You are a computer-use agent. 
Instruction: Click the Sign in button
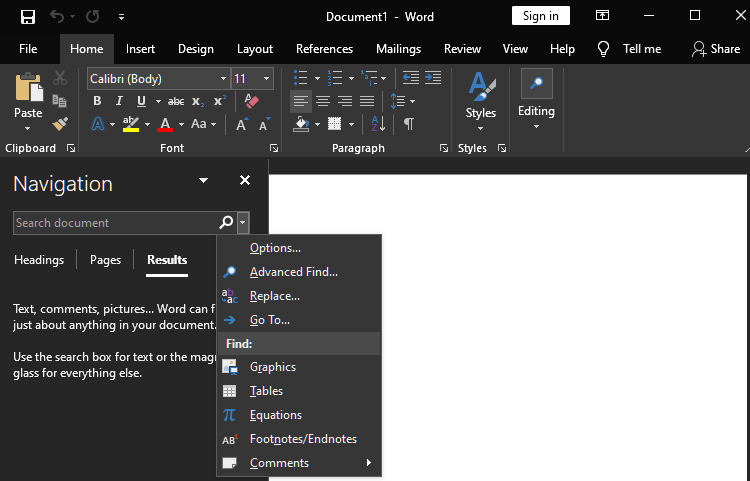(x=540, y=16)
